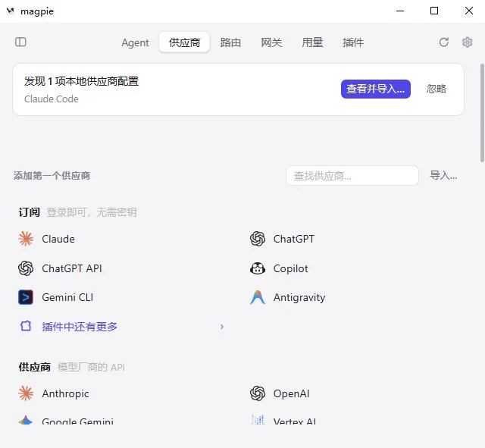Switch to the 插件 tab
Screen dimensions: 485x448
[353, 42]
